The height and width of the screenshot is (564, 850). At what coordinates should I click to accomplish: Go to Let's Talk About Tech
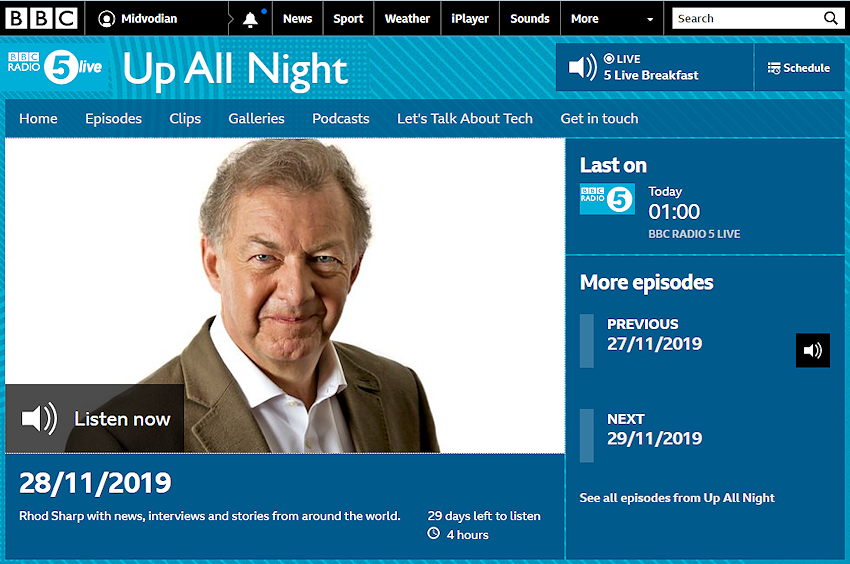(465, 118)
